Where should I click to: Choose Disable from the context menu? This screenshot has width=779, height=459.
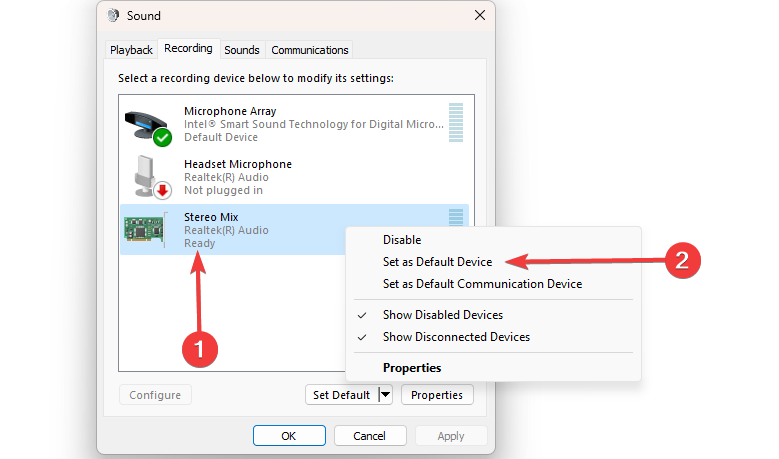point(402,240)
